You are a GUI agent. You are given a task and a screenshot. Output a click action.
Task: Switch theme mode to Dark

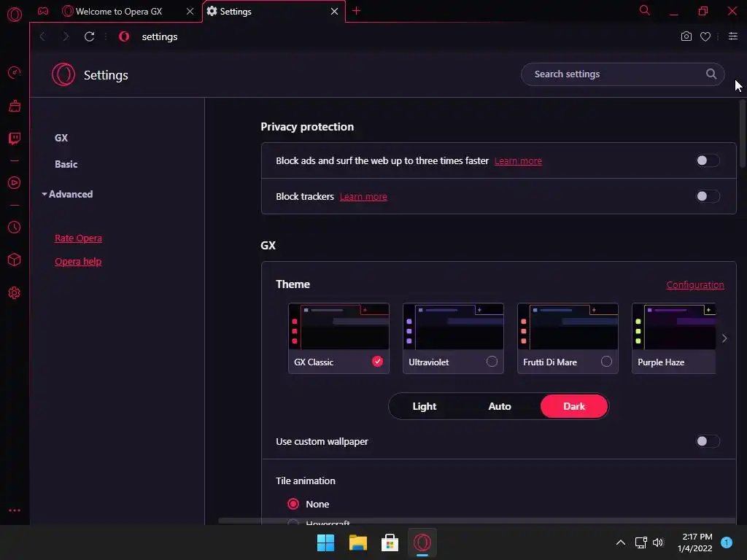[x=574, y=406]
